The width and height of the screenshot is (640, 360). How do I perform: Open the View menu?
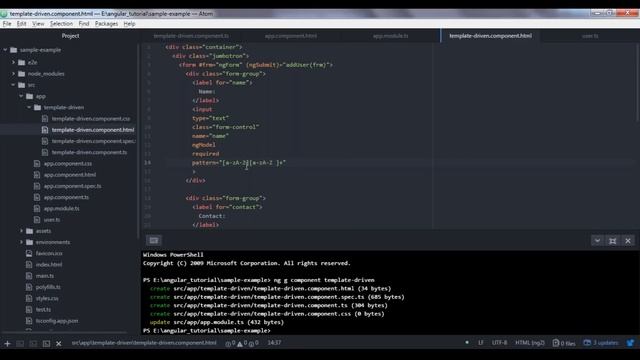[38, 24]
